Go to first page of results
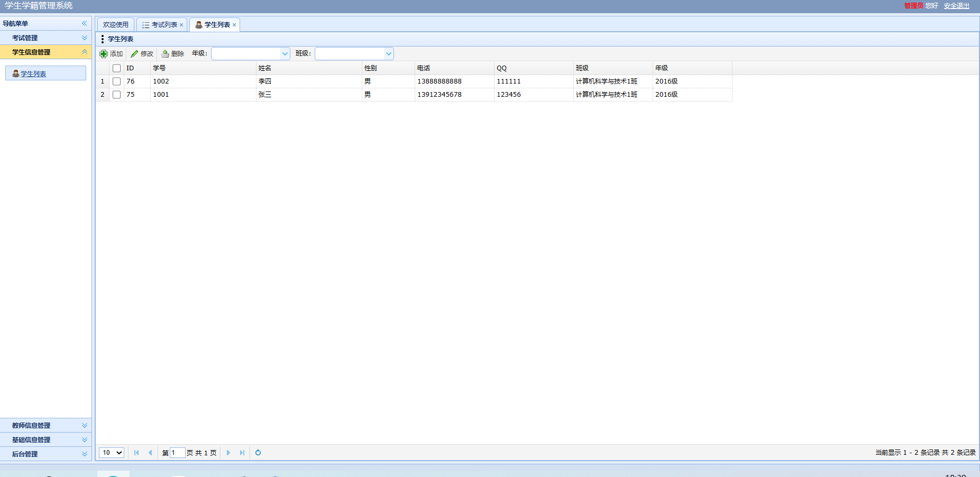 tap(136, 453)
